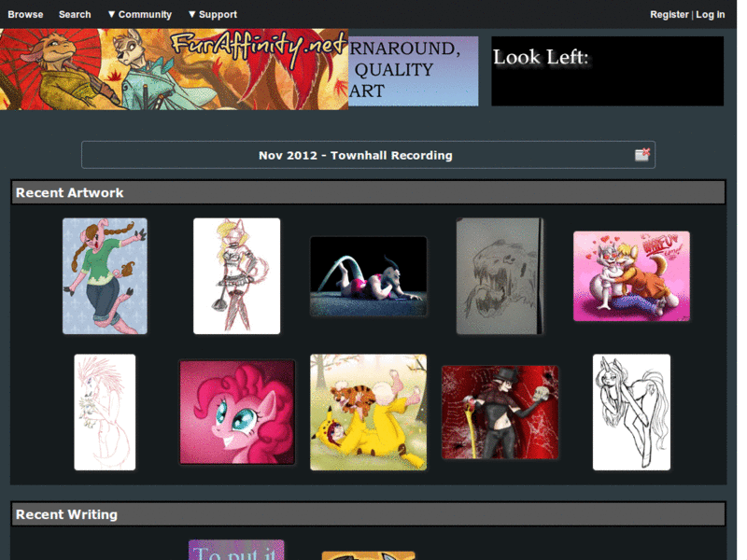Open the blonde maid sketch thumbnail

[237, 276]
